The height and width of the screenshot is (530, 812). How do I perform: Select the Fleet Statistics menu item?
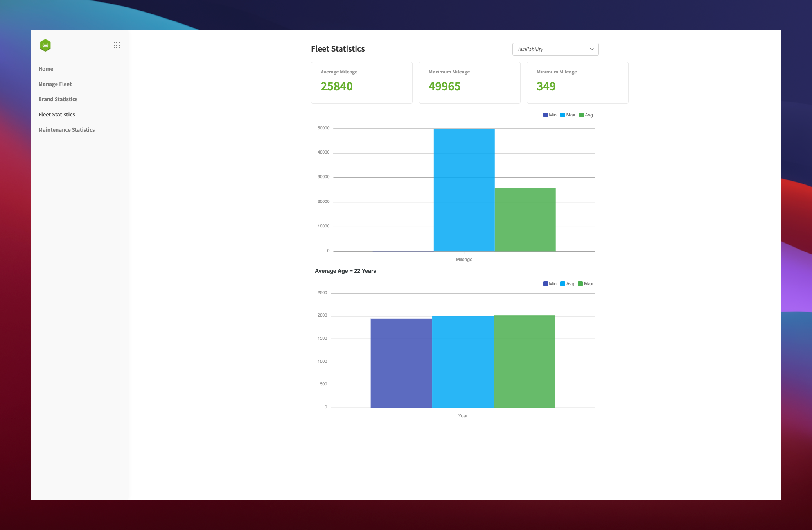pos(56,114)
